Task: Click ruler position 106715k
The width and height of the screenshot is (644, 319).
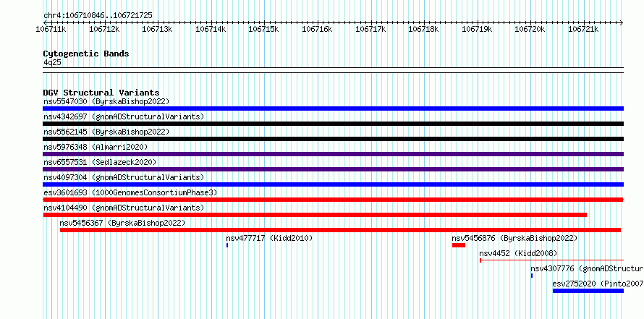Action: (x=265, y=29)
